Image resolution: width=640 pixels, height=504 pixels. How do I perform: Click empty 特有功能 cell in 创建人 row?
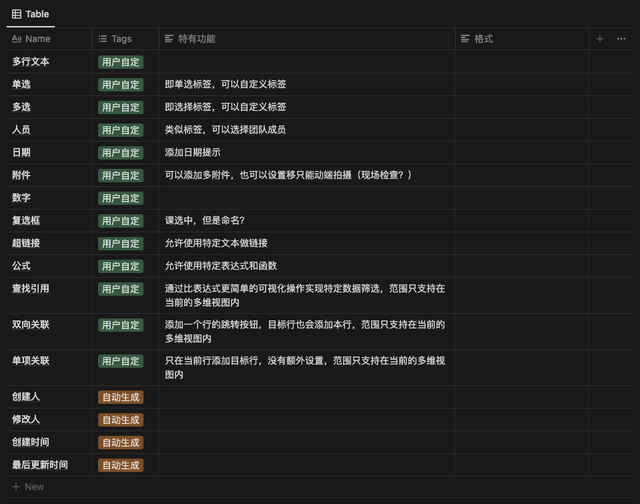[307, 397]
